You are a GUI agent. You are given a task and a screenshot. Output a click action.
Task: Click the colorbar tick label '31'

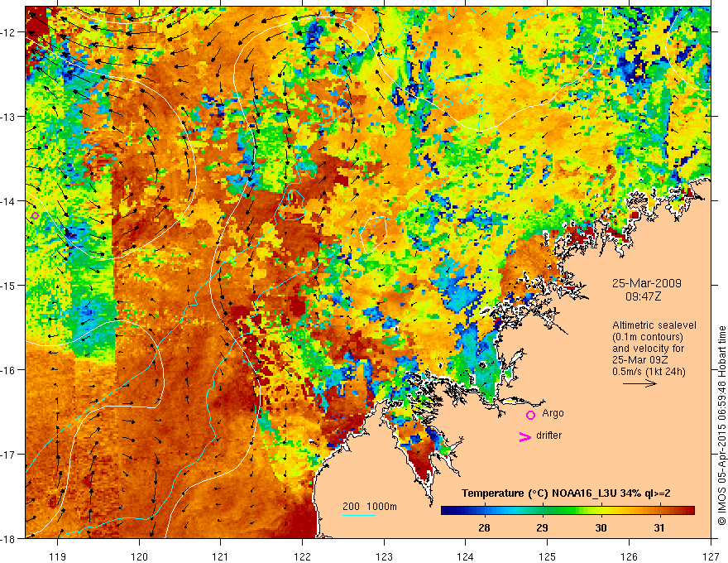(659, 527)
